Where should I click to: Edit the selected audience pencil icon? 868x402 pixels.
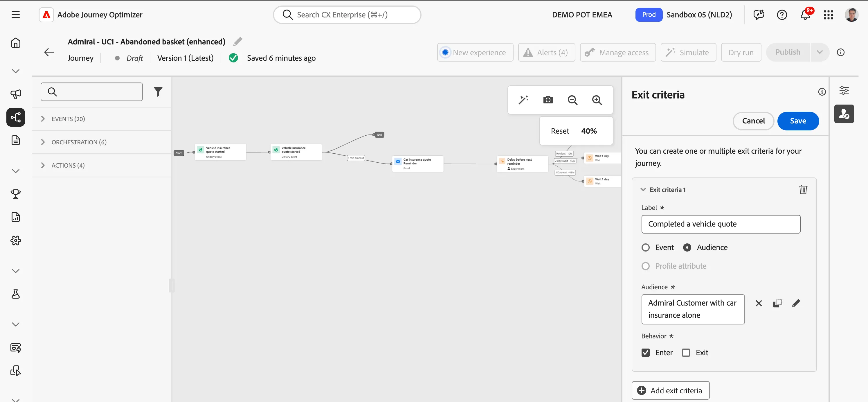(x=795, y=303)
